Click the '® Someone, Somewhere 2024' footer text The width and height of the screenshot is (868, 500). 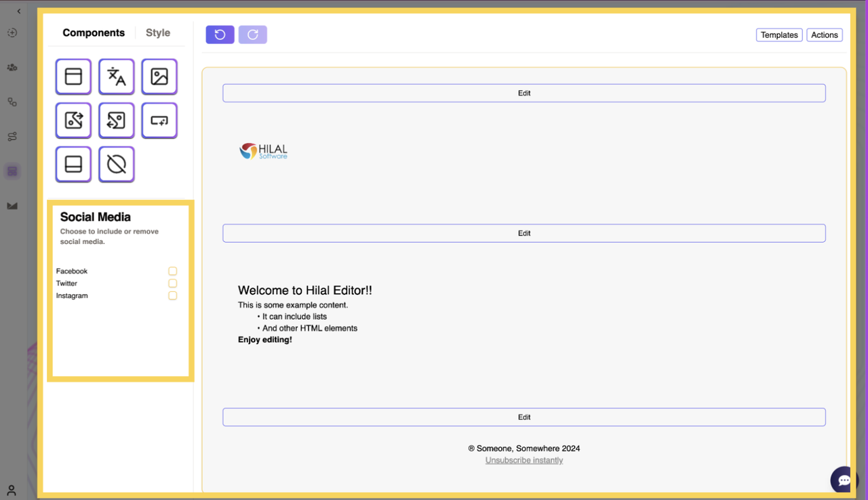524,449
